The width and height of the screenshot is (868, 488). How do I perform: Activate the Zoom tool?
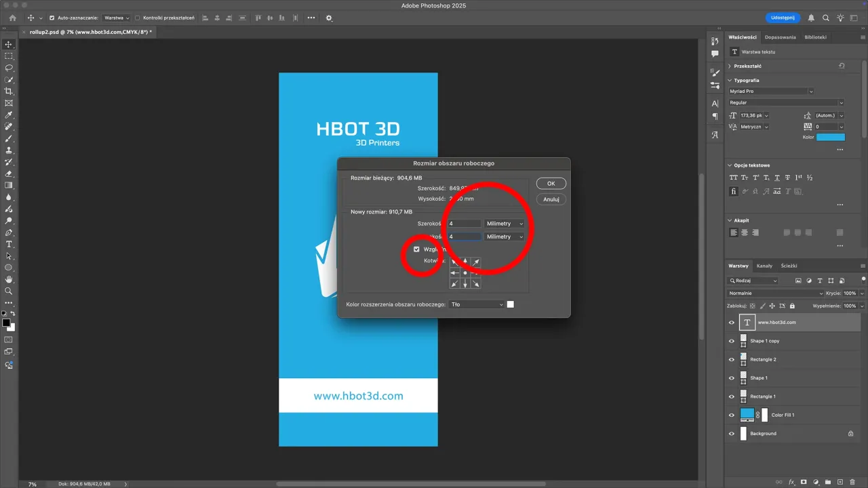8,291
